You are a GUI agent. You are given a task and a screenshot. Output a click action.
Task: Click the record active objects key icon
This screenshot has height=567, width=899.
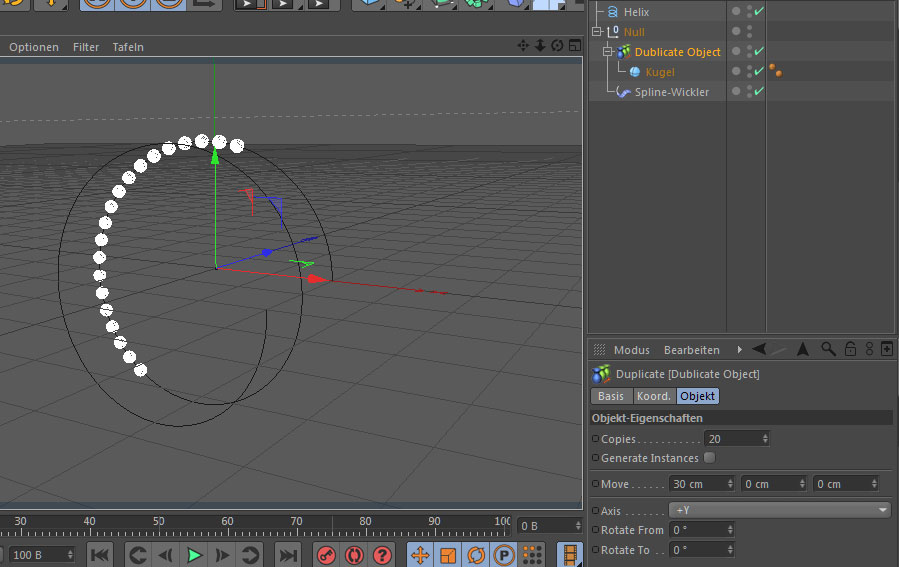(x=326, y=555)
